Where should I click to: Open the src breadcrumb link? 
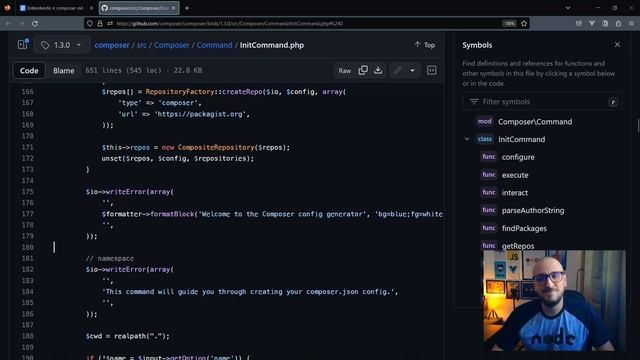coord(142,45)
